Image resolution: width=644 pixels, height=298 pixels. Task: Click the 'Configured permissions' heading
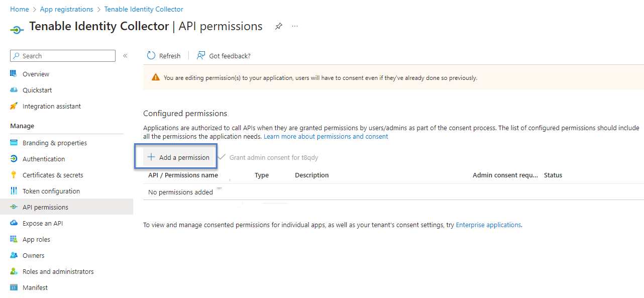click(185, 113)
